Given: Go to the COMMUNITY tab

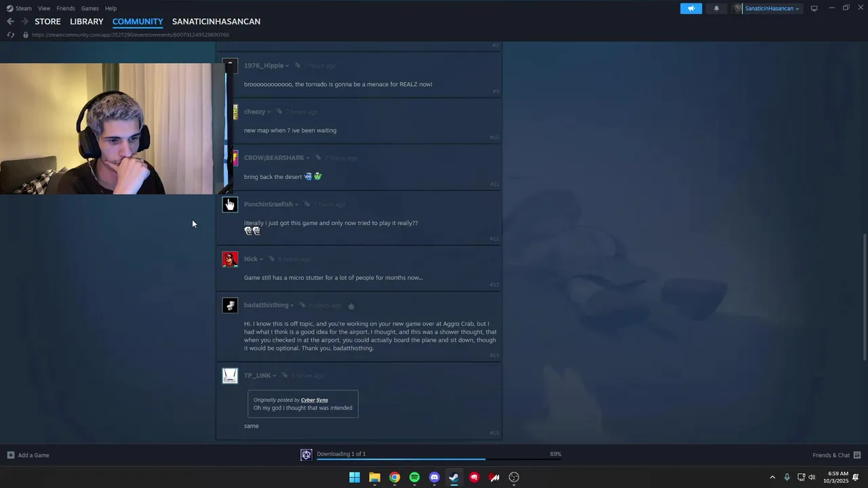Looking at the screenshot, I should pos(138,22).
